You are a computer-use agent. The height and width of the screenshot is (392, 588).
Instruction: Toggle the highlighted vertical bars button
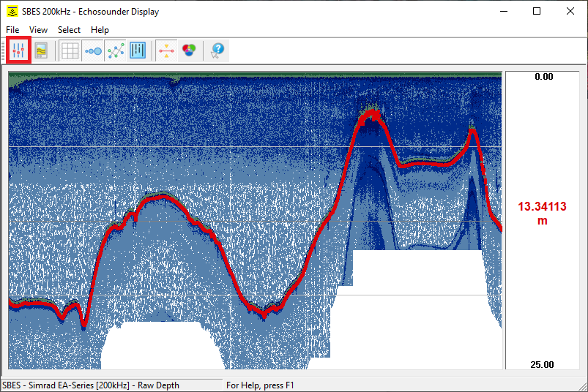(138, 51)
